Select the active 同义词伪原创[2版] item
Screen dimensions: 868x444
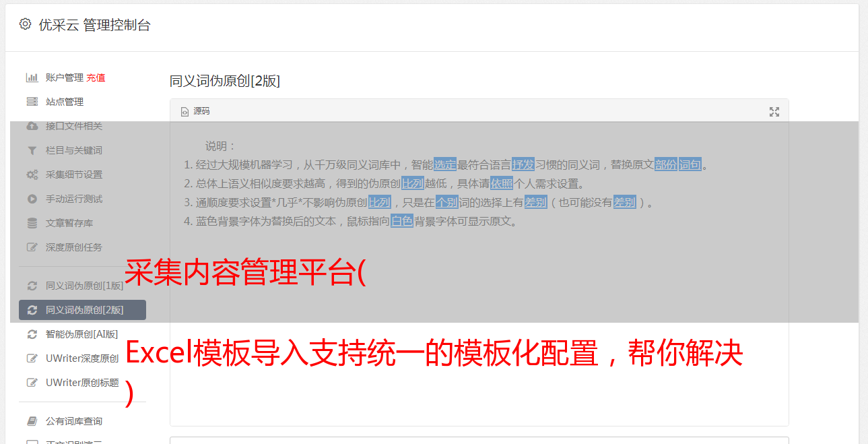(x=82, y=310)
